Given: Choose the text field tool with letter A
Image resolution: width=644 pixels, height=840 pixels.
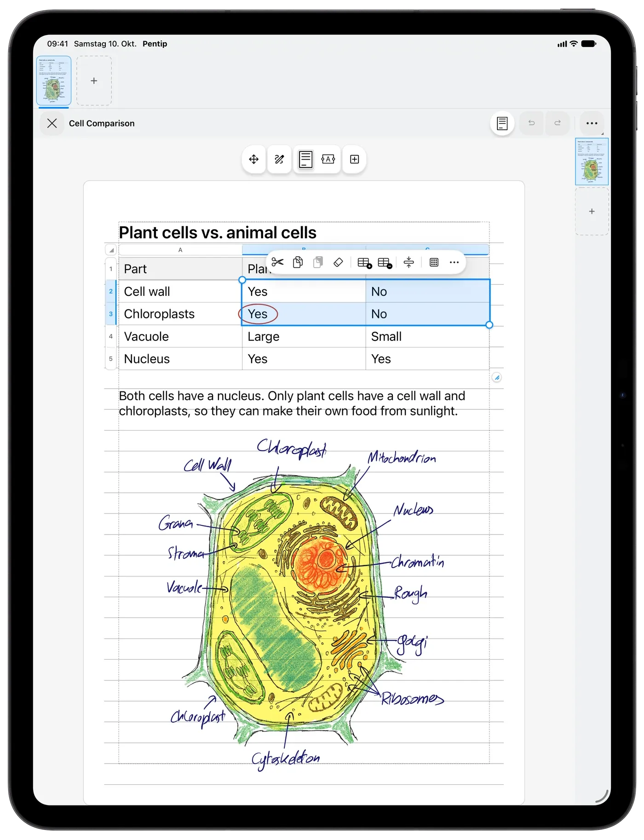Looking at the screenshot, I should tap(328, 159).
